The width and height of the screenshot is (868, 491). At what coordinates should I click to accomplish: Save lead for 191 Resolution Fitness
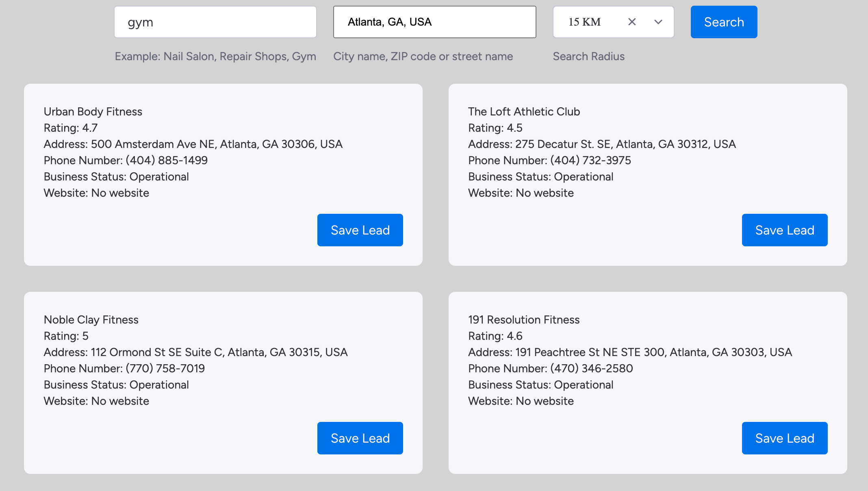784,438
